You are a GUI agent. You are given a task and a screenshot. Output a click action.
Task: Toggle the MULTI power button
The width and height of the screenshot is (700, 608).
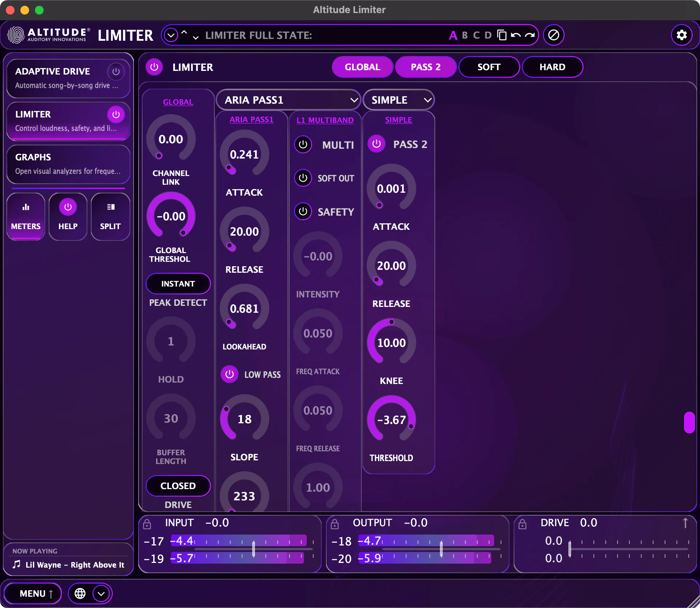click(x=303, y=145)
